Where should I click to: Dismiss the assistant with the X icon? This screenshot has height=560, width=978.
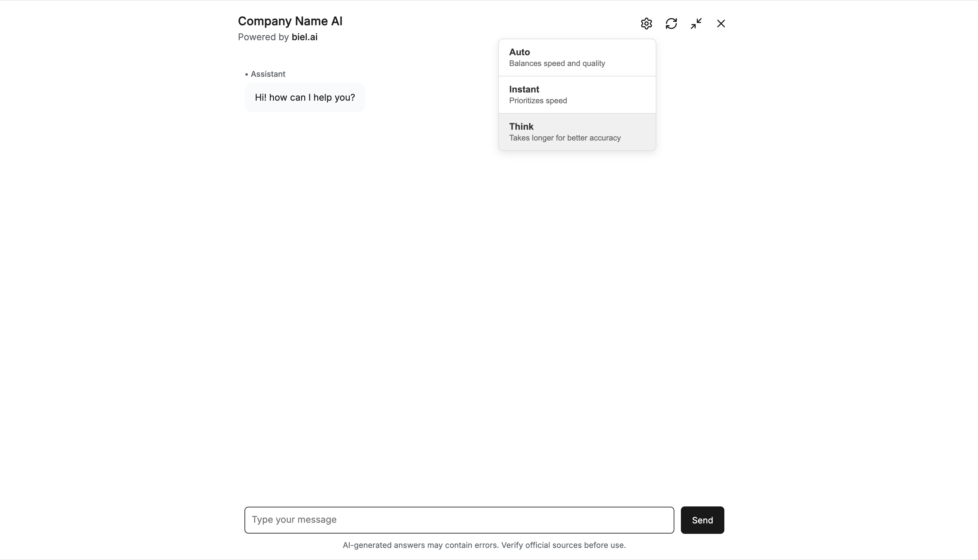721,23
